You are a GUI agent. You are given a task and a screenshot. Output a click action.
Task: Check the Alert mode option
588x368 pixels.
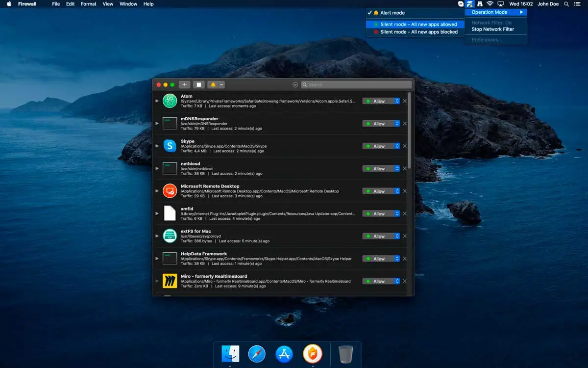(392, 13)
